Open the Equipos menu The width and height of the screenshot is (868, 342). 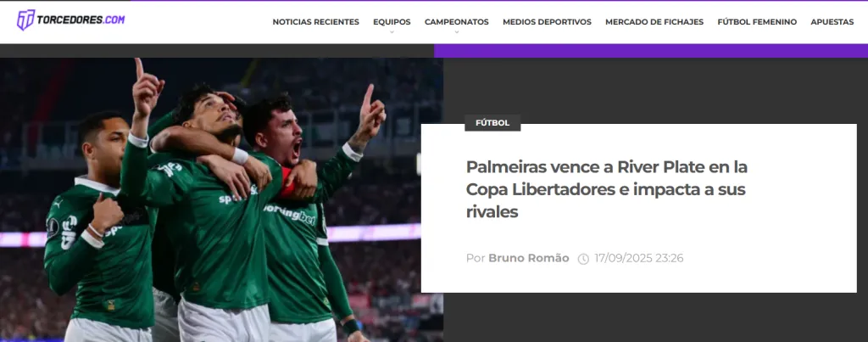coord(392,22)
